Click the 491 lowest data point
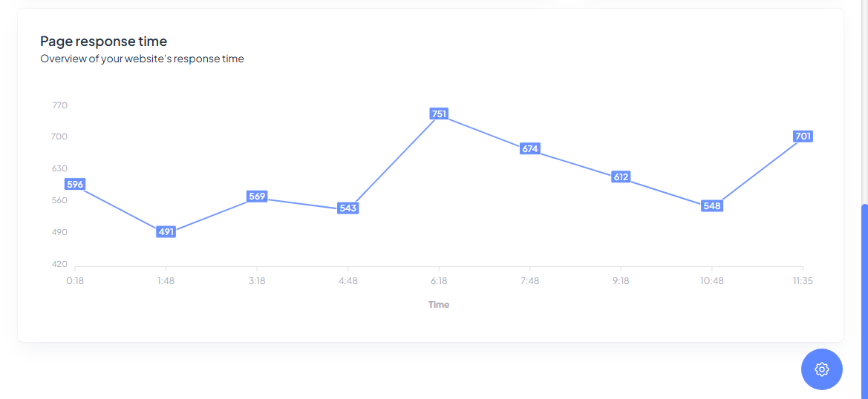The width and height of the screenshot is (868, 399). [x=166, y=232]
